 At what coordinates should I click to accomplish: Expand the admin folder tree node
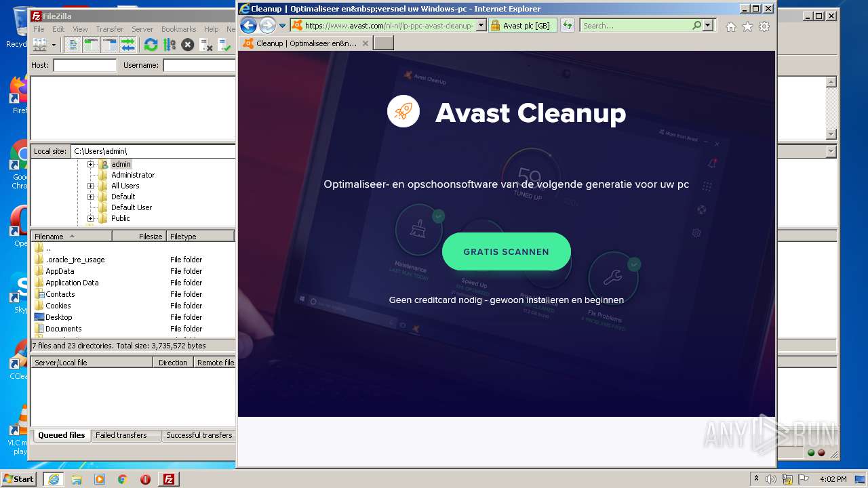tap(90, 164)
